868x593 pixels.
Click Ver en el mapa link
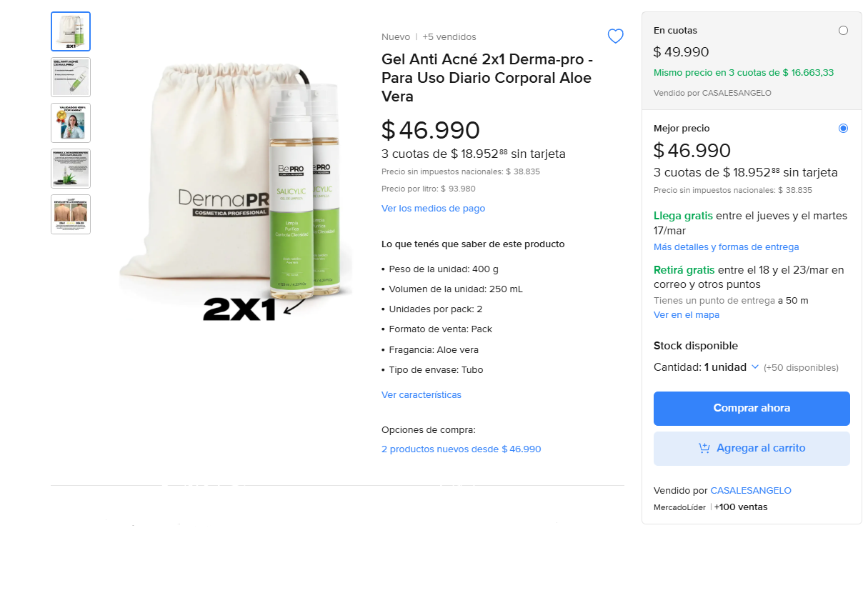click(x=686, y=315)
